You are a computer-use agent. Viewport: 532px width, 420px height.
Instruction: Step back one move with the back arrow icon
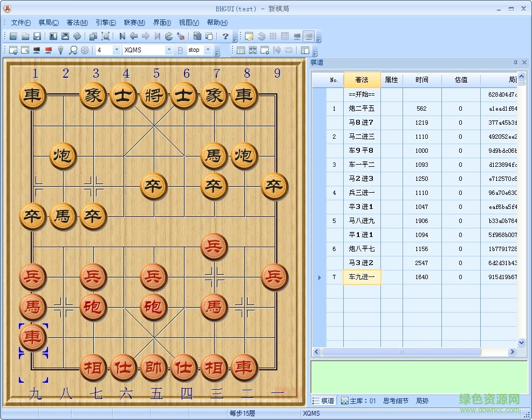point(133,36)
